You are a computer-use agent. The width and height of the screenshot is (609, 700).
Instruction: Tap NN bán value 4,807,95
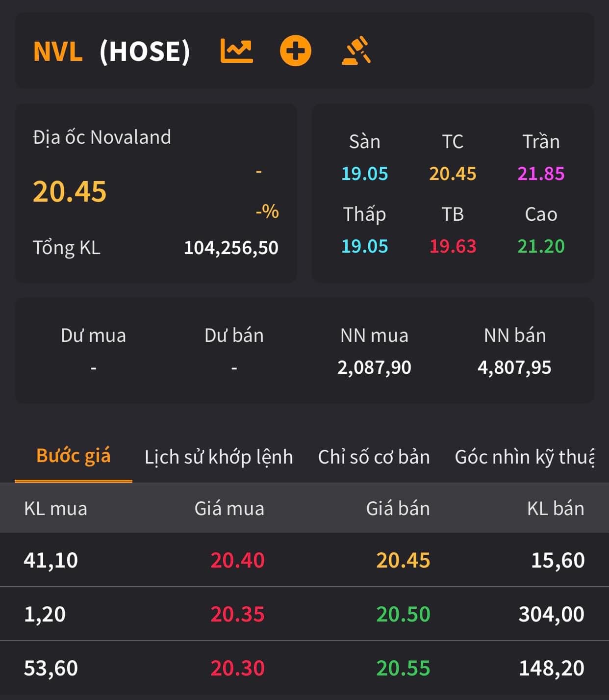click(x=514, y=367)
